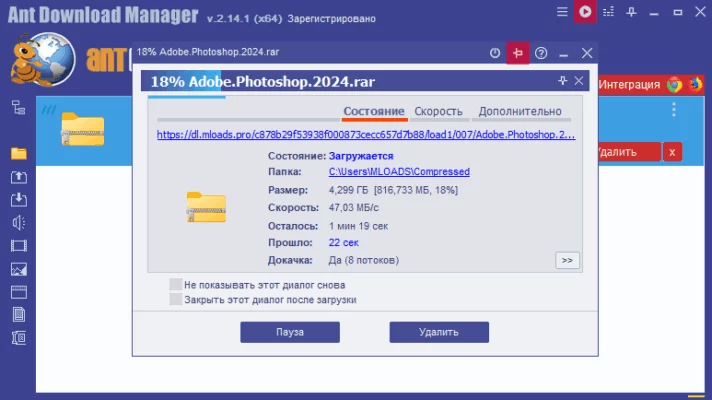Minimize the download dialog window

click(x=564, y=54)
